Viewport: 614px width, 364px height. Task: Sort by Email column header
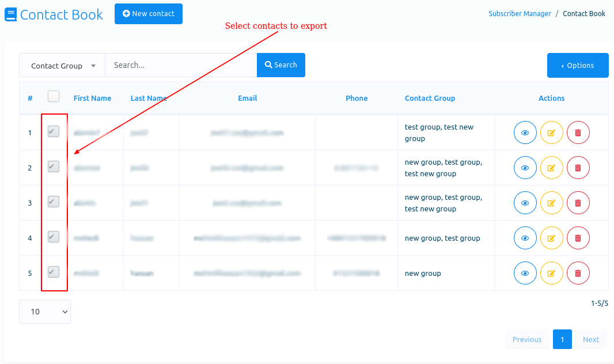248,98
